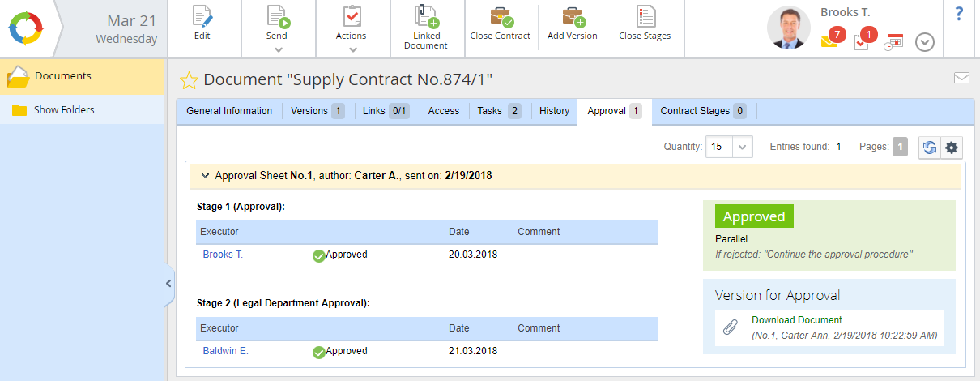Switch to the Versions tab
Viewport: 980px width, 381px height.
(317, 111)
